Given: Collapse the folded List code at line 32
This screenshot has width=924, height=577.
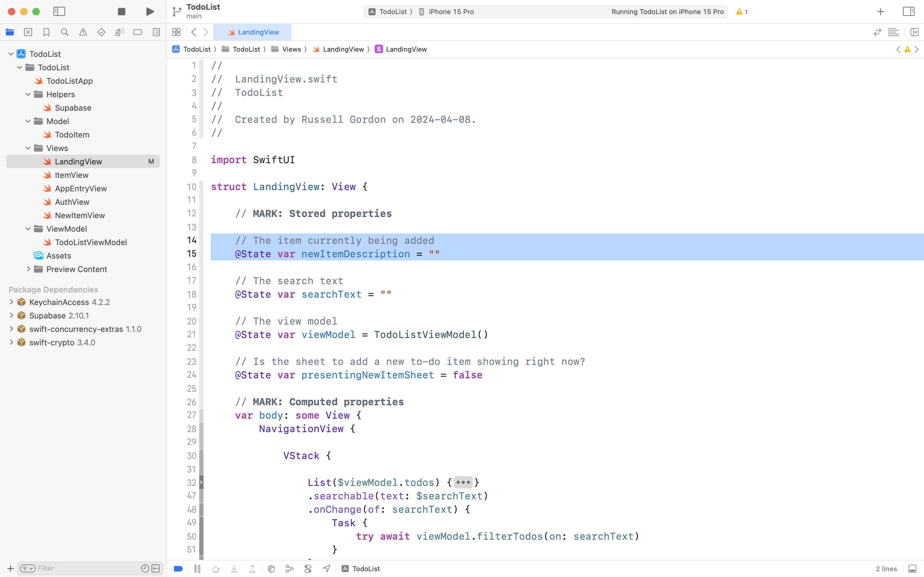Looking at the screenshot, I should tap(463, 482).
